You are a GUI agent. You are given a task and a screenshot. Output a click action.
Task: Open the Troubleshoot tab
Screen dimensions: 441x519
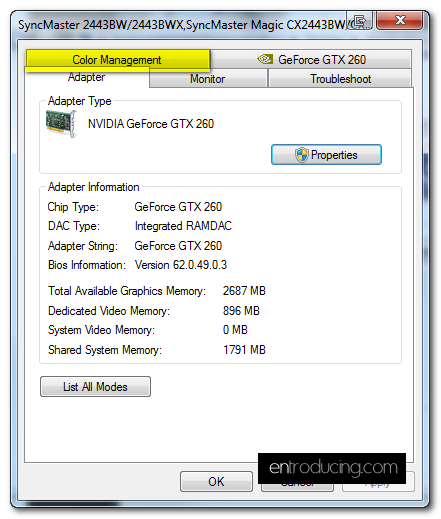click(x=340, y=79)
